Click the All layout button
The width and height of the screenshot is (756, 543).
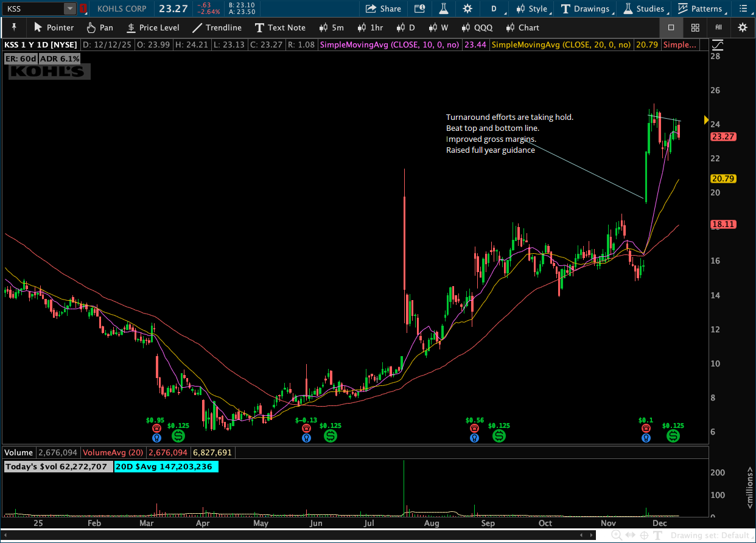click(x=719, y=27)
